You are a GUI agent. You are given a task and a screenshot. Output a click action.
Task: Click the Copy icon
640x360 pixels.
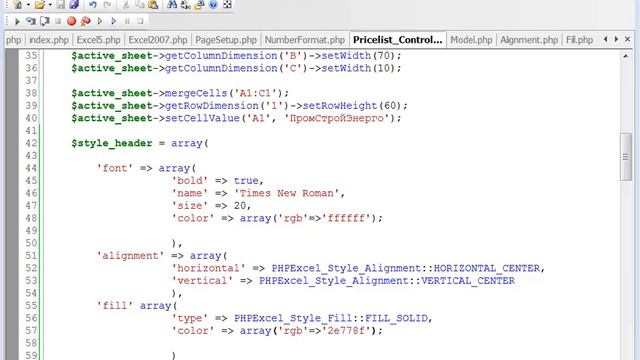(139, 5)
